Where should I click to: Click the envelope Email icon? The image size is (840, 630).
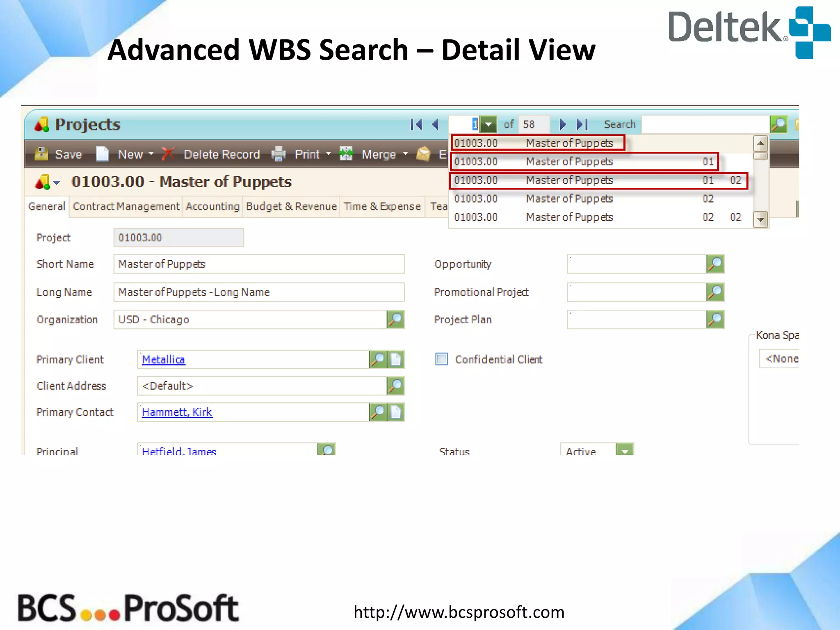pos(423,154)
